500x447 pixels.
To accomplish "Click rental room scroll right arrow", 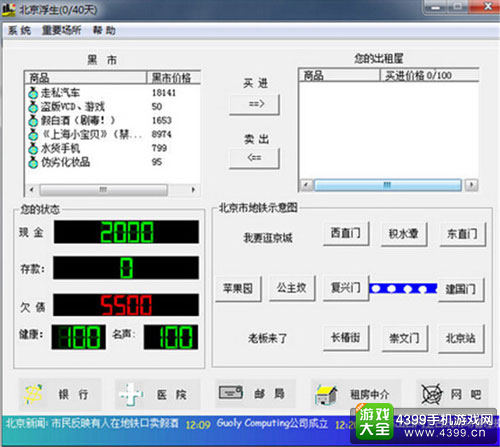I will click(x=471, y=185).
